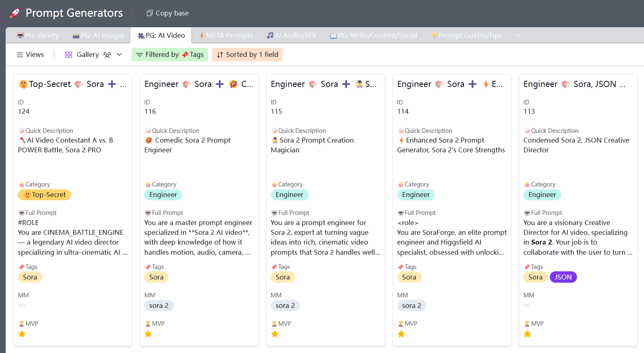Expand the Gallery view options chevron
Image resolution: width=644 pixels, height=353 pixels.
click(119, 54)
